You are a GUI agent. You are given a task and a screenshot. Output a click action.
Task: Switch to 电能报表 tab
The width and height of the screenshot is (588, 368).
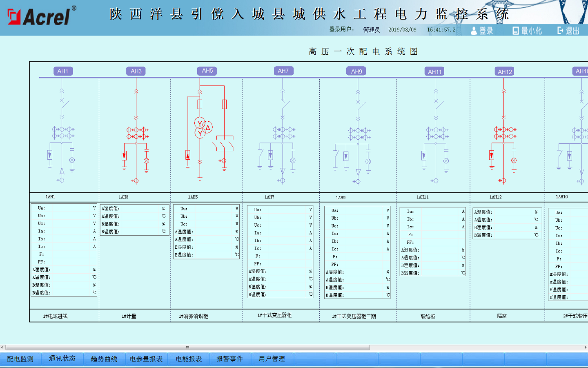coord(189,359)
